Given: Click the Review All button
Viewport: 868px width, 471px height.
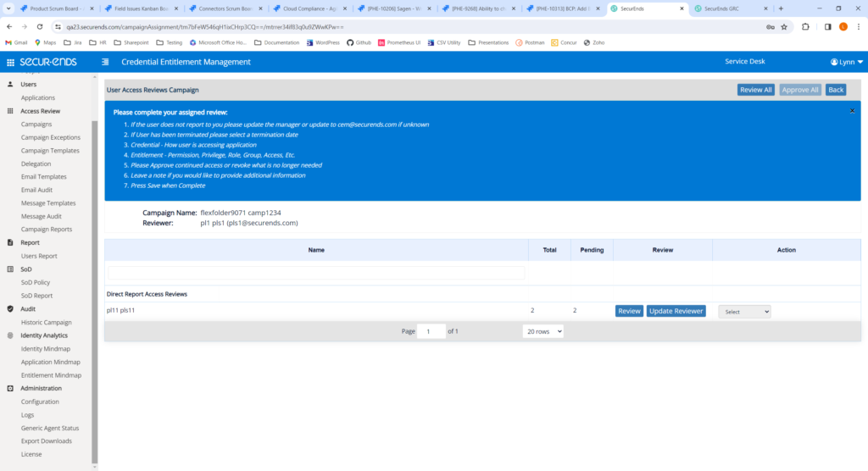Looking at the screenshot, I should pos(755,90).
